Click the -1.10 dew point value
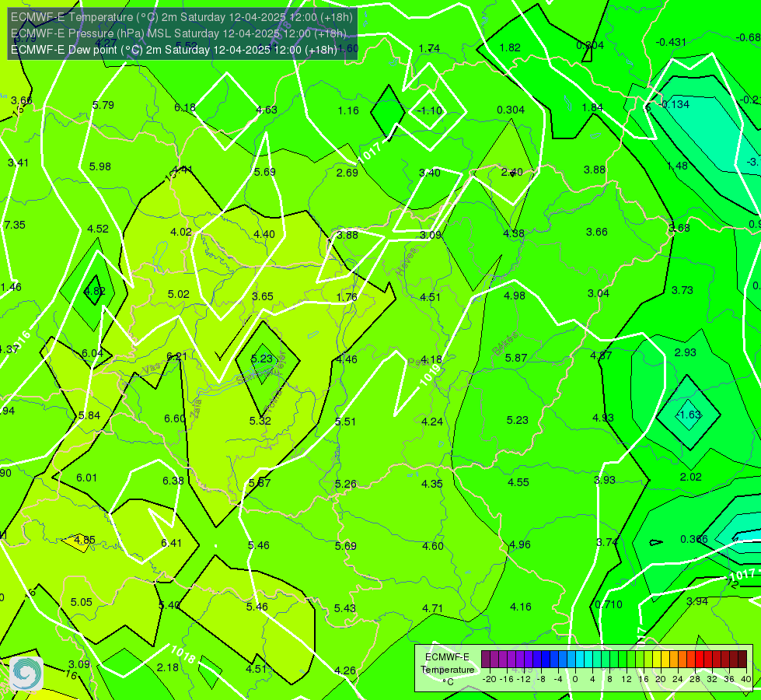This screenshot has height=700, width=761. [x=430, y=110]
